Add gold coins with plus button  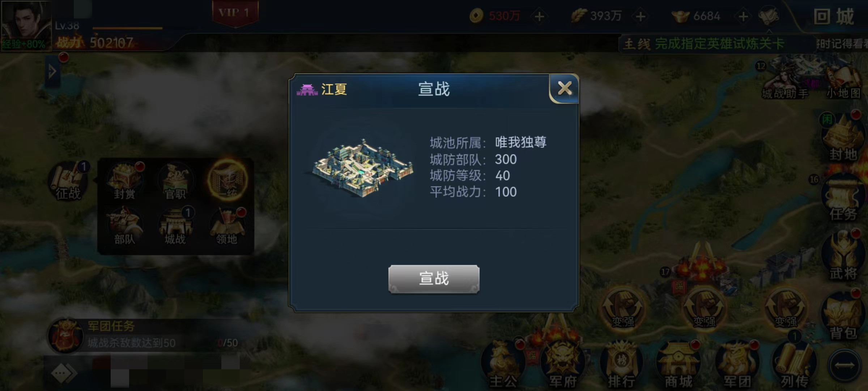point(539,16)
